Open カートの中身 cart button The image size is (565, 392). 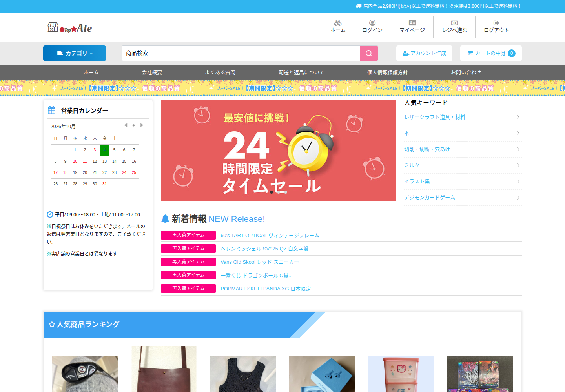491,53
